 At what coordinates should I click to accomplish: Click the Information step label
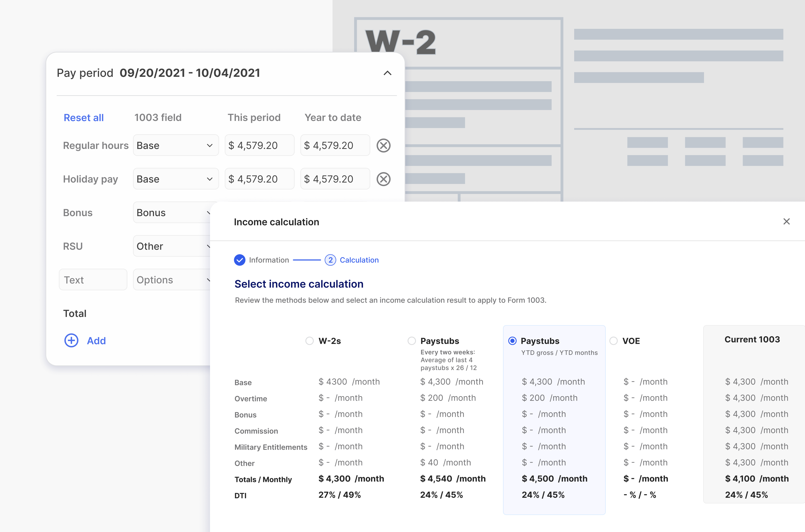(x=269, y=260)
